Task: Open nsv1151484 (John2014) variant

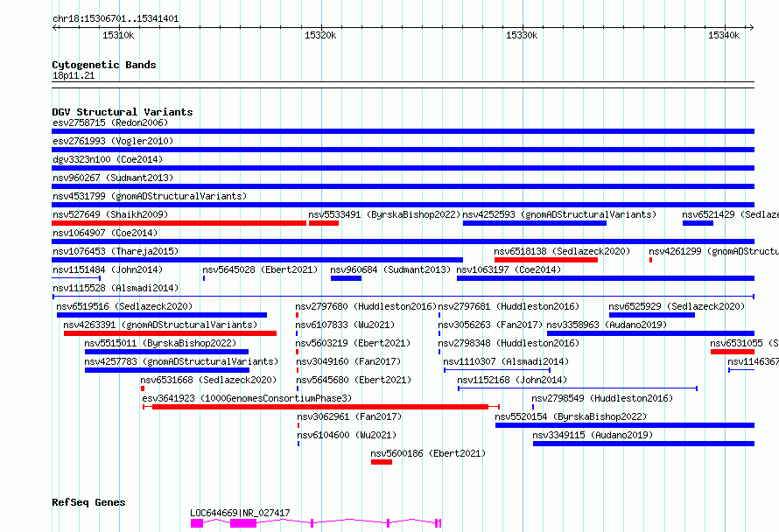Action: 108,269
